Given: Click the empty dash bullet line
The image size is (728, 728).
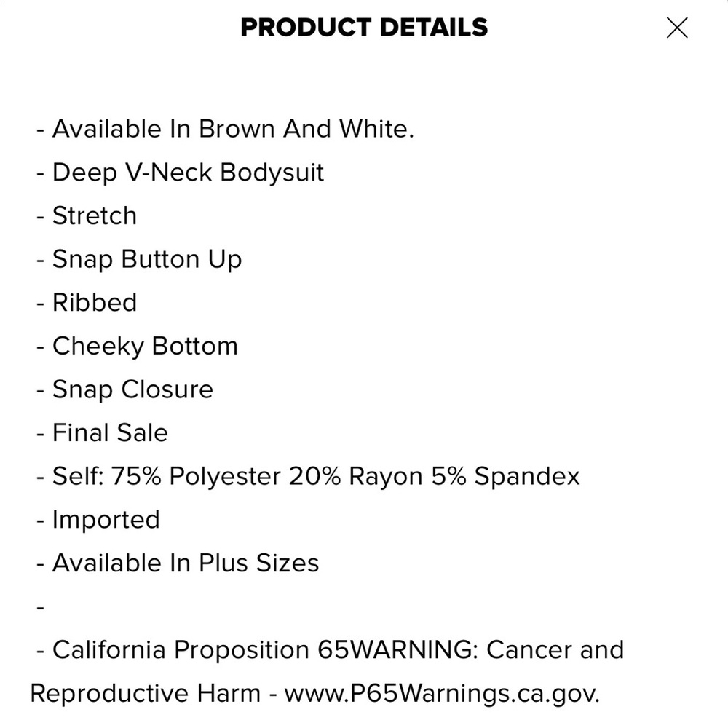Looking at the screenshot, I should click(x=40, y=607).
